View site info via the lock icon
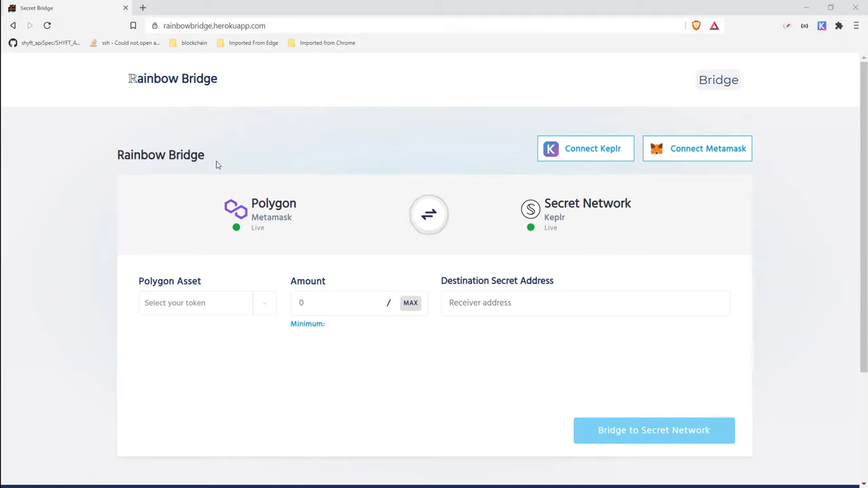 point(155,26)
